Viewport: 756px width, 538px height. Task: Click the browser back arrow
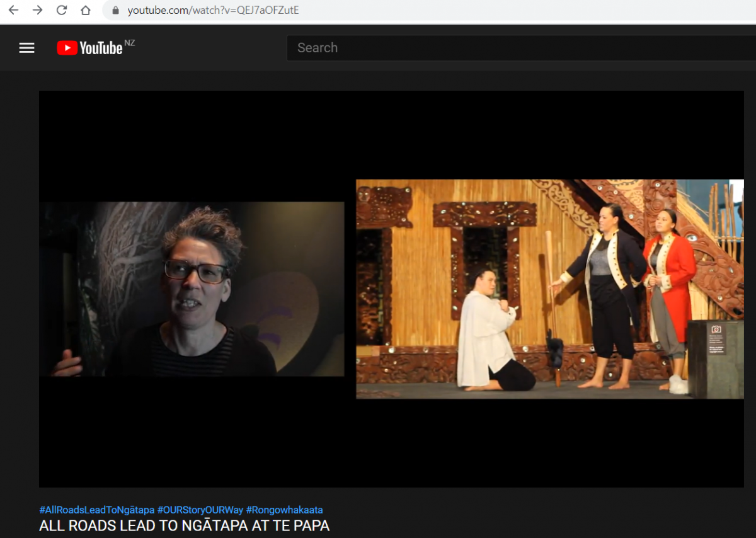point(13,10)
